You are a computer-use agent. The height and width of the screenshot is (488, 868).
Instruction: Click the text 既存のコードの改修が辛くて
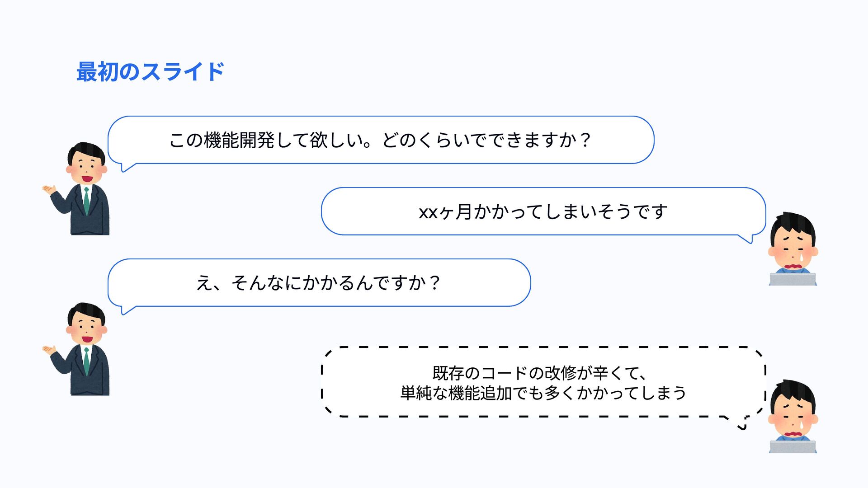pyautogui.click(x=540, y=373)
